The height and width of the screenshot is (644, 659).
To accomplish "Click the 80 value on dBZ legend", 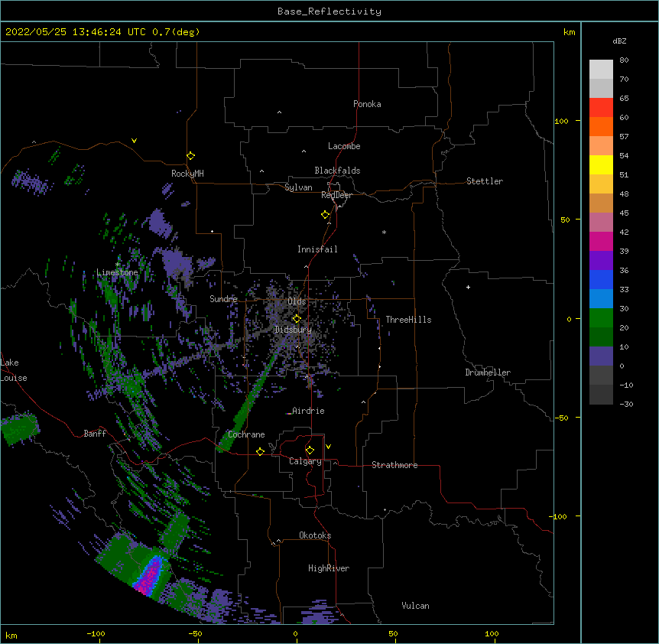I will pos(624,60).
